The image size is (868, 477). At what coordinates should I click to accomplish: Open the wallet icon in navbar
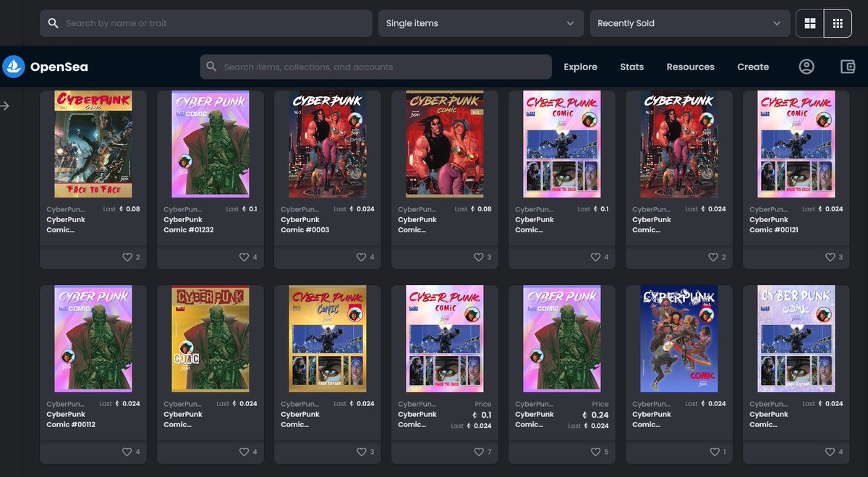(x=848, y=67)
